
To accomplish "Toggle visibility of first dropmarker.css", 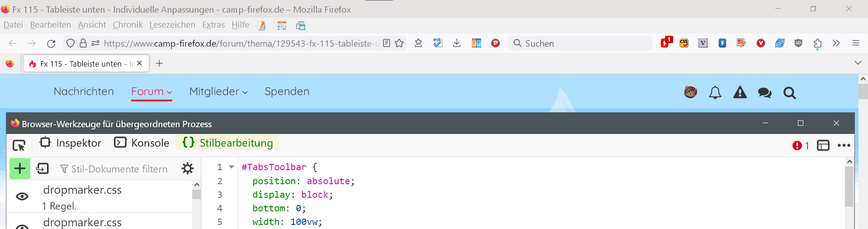I will pos(22,196).
